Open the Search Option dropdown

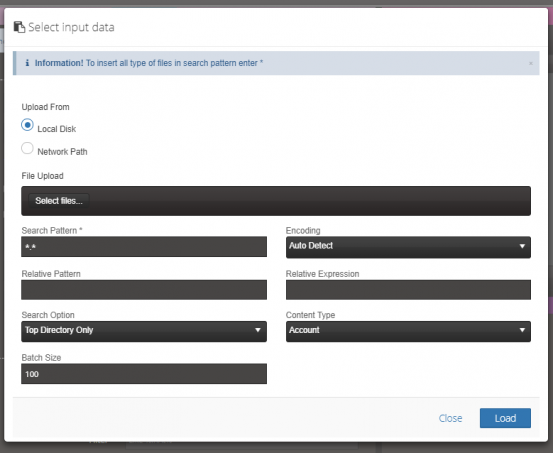tap(144, 331)
